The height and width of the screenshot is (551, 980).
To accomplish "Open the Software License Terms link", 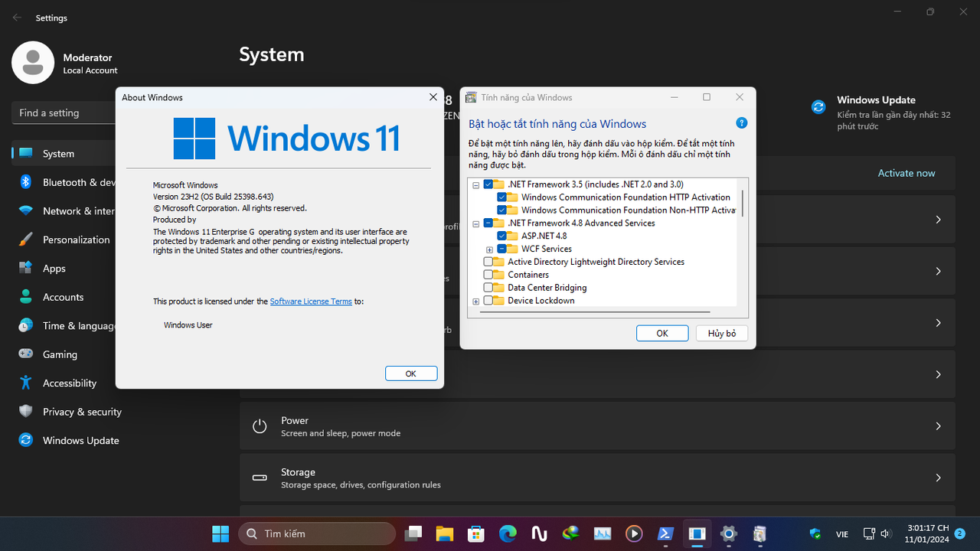I will click(x=311, y=302).
